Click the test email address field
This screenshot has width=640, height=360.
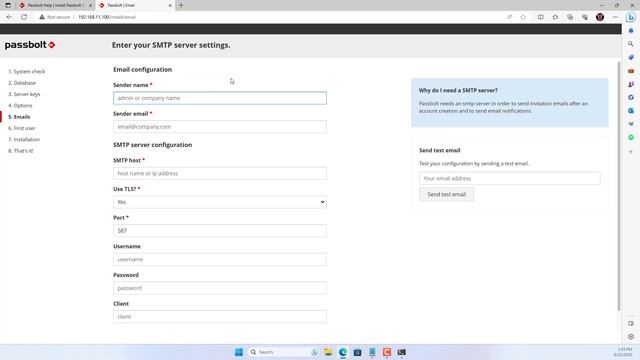pyautogui.click(x=509, y=178)
